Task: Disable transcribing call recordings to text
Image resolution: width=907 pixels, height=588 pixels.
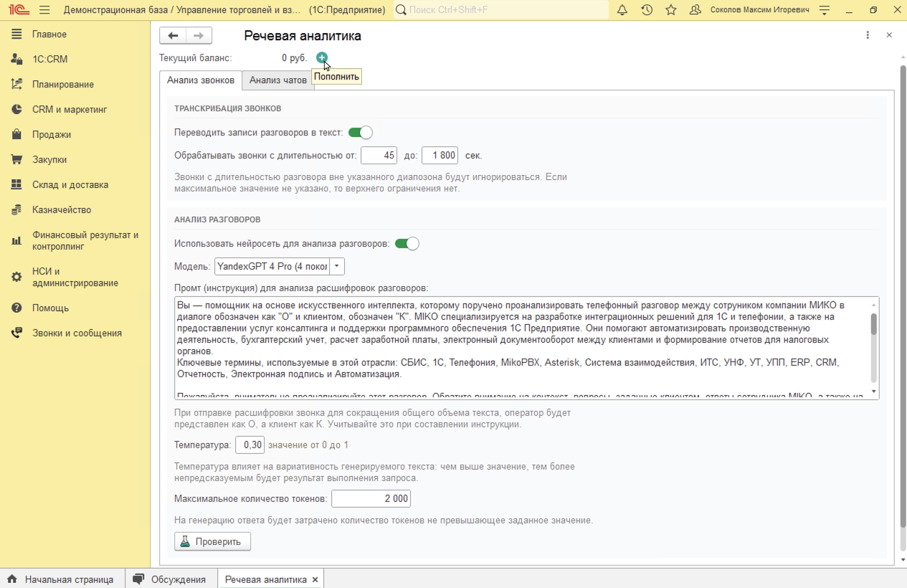Action: [360, 132]
